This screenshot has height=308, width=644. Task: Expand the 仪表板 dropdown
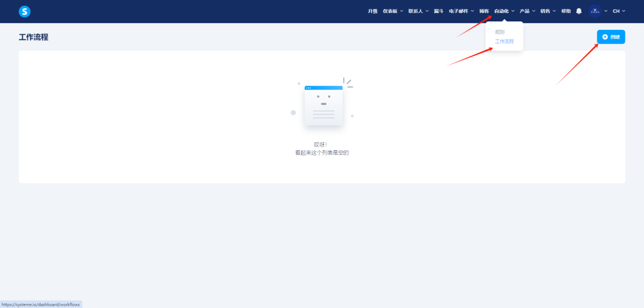[392, 11]
